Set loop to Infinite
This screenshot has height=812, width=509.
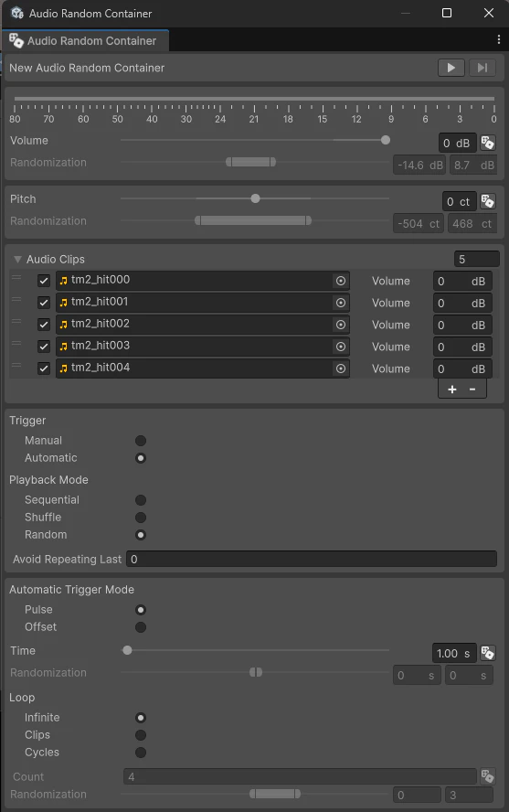pyautogui.click(x=141, y=718)
